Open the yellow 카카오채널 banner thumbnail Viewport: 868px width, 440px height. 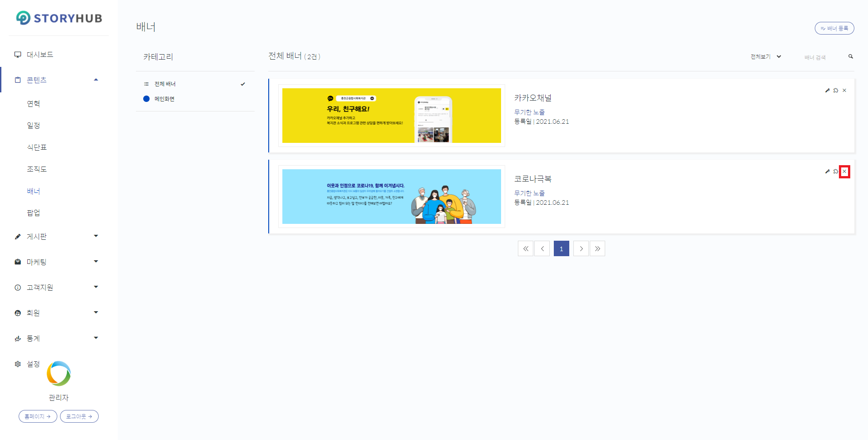391,116
